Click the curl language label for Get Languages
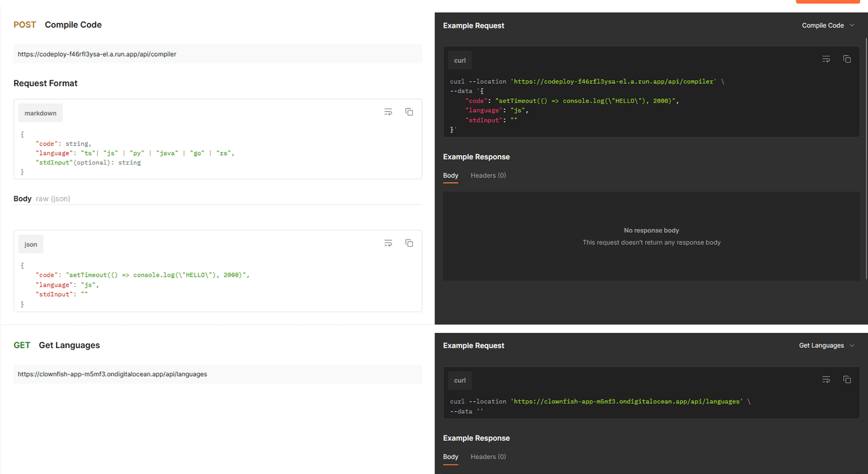 (x=460, y=381)
